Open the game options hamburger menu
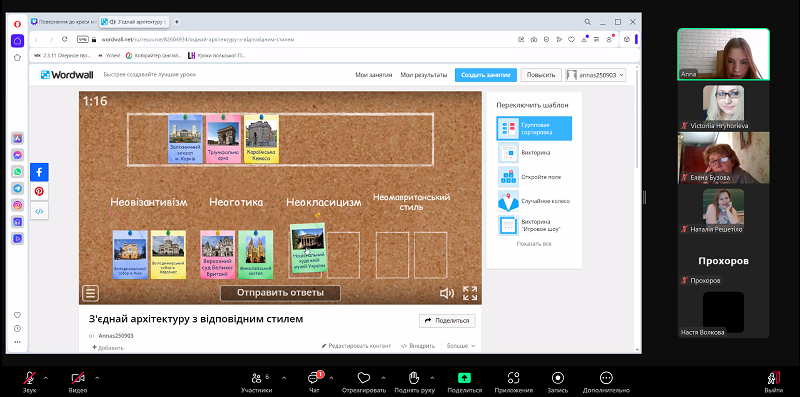The width and height of the screenshot is (800, 397). point(91,293)
